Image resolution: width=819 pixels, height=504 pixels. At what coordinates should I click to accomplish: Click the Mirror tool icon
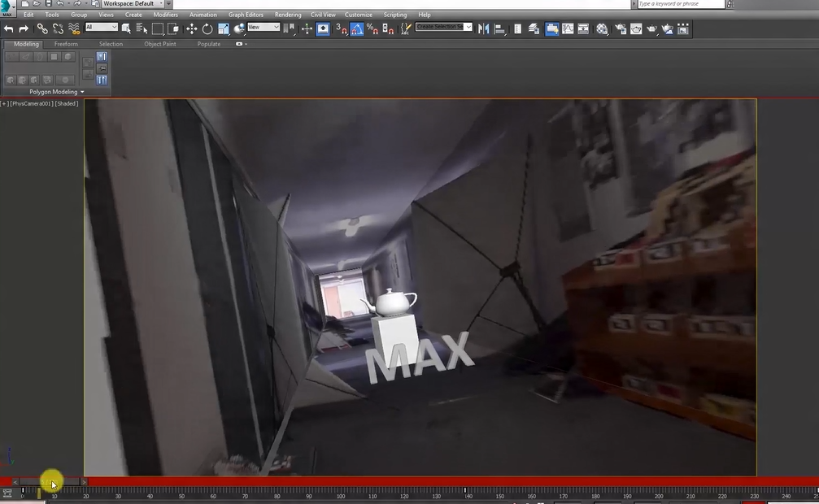(x=484, y=28)
